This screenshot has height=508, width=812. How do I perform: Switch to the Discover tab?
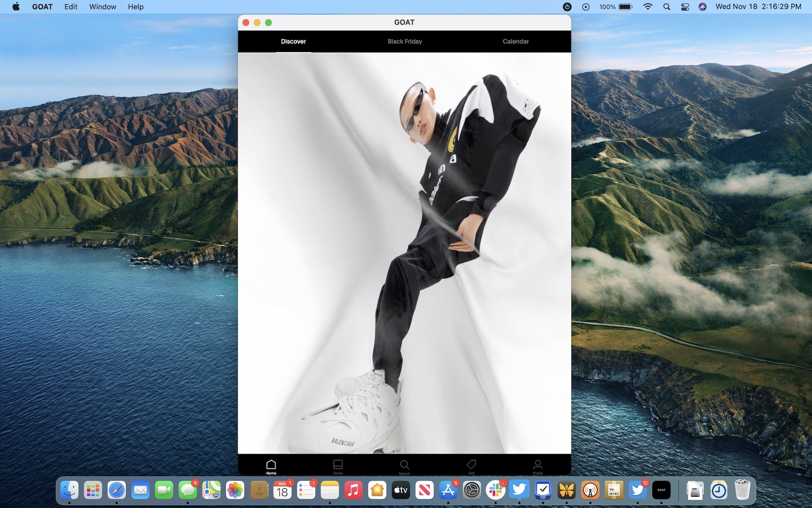293,41
